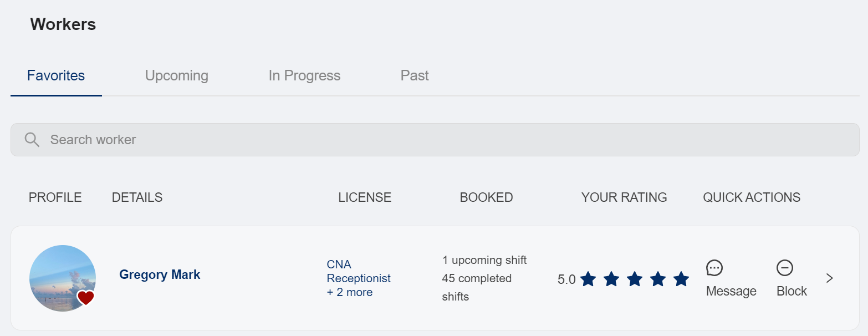The width and height of the screenshot is (868, 336).
Task: Select the In Progress tab
Action: [x=304, y=75]
